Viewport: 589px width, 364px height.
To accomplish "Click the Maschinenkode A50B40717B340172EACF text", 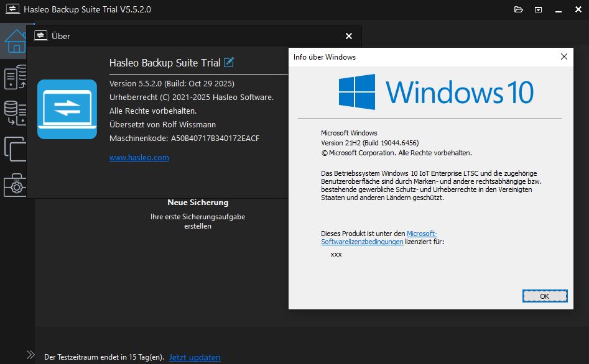I will pyautogui.click(x=185, y=138).
